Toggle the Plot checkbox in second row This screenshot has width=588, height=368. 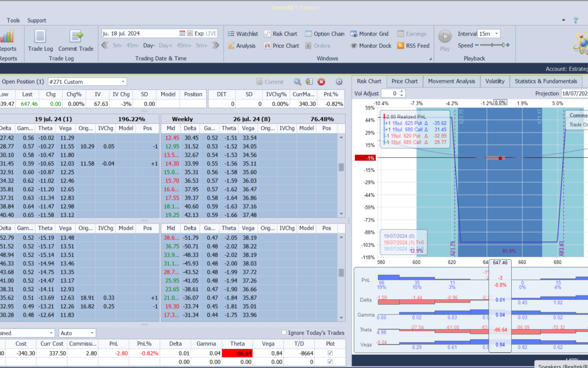pyautogui.click(x=330, y=361)
